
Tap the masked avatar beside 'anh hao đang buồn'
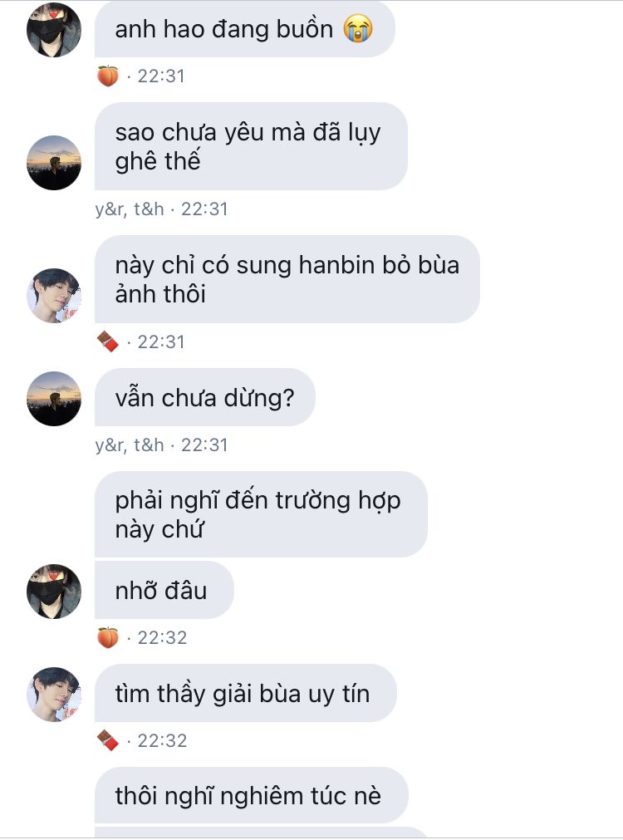tap(53, 29)
